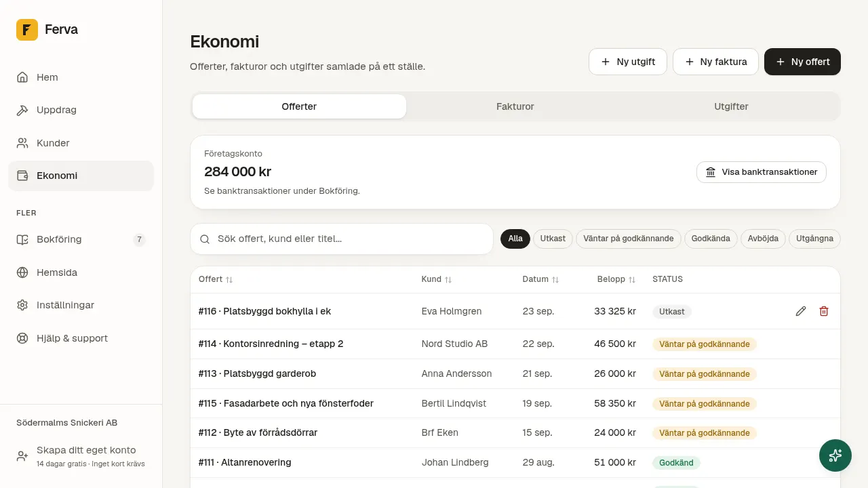Open offert #113 Platsbyggd garderob

pos(515,374)
